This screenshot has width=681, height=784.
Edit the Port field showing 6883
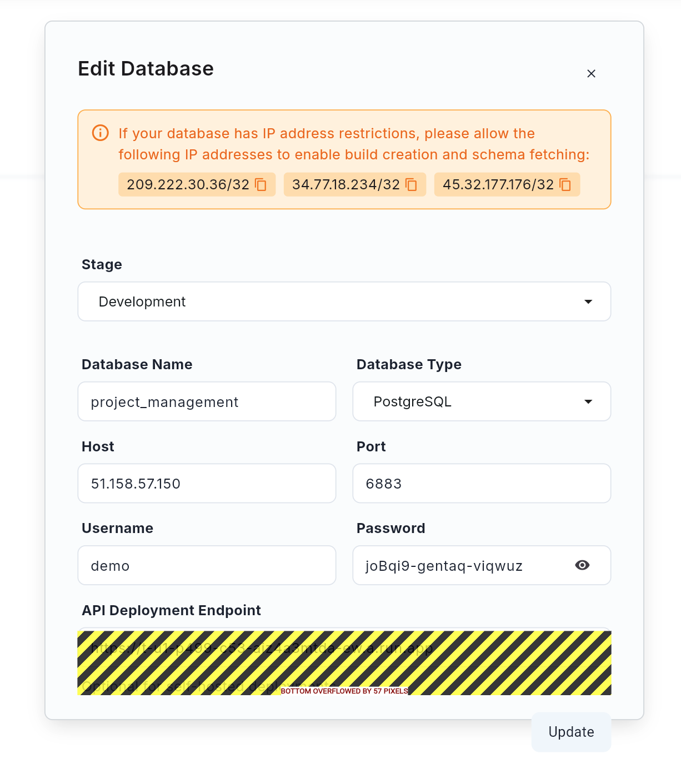coord(481,484)
